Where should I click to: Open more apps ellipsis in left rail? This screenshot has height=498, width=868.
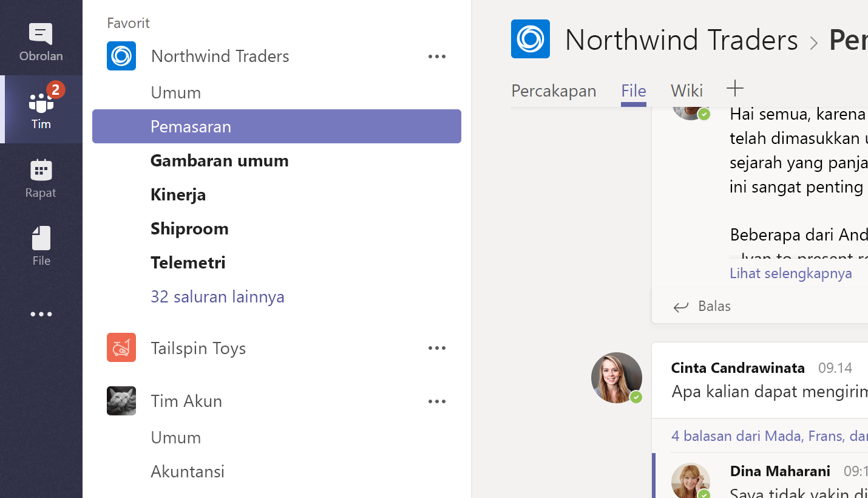coord(41,314)
